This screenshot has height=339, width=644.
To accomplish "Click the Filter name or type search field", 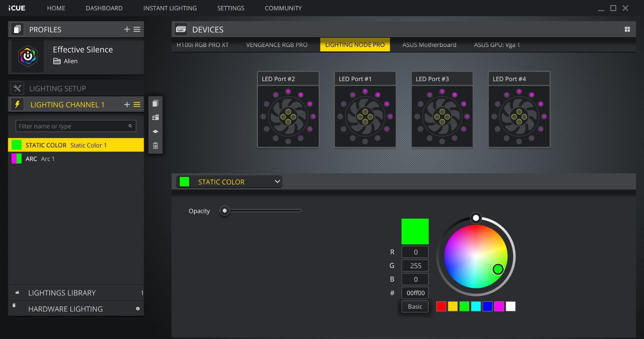I will pyautogui.click(x=75, y=126).
